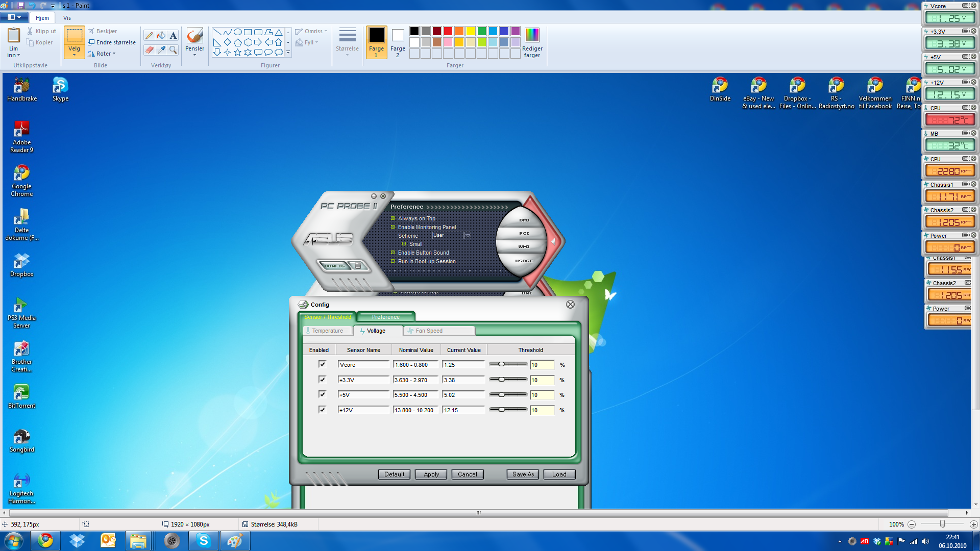This screenshot has width=980, height=551.
Task: Click Beskjær crop icon
Action: [x=91, y=31]
